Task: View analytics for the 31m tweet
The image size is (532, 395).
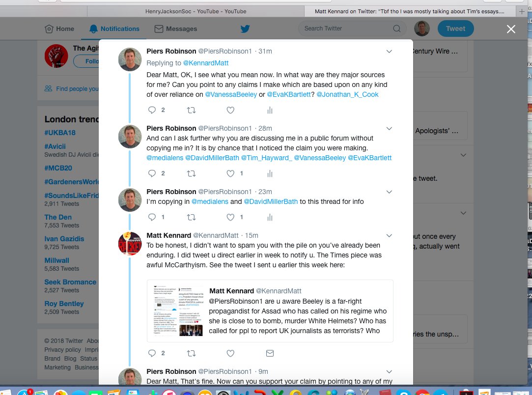Action: [270, 110]
